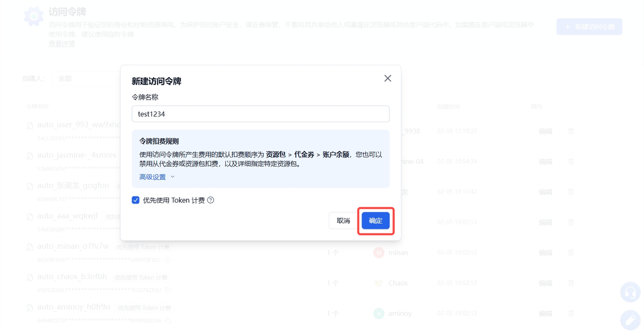Edit the minan token row

pos(545,253)
